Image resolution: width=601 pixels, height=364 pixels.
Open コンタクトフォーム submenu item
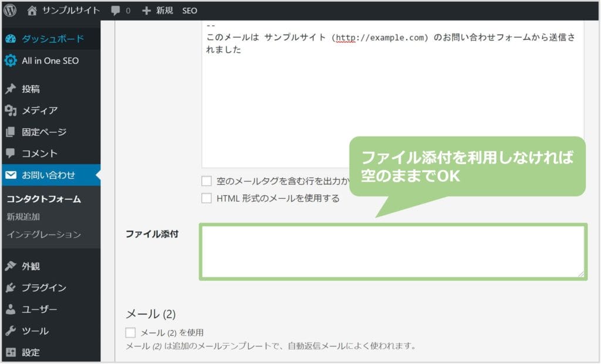pos(43,199)
